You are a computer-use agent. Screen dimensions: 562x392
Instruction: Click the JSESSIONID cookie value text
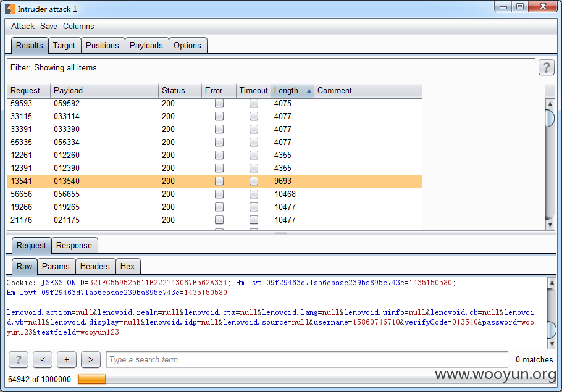[x=157, y=283]
